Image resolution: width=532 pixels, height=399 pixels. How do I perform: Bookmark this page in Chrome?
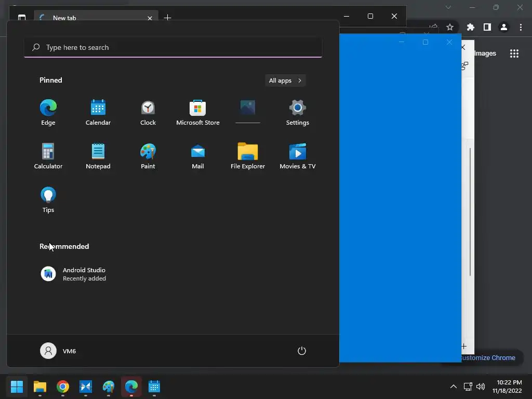tap(450, 27)
